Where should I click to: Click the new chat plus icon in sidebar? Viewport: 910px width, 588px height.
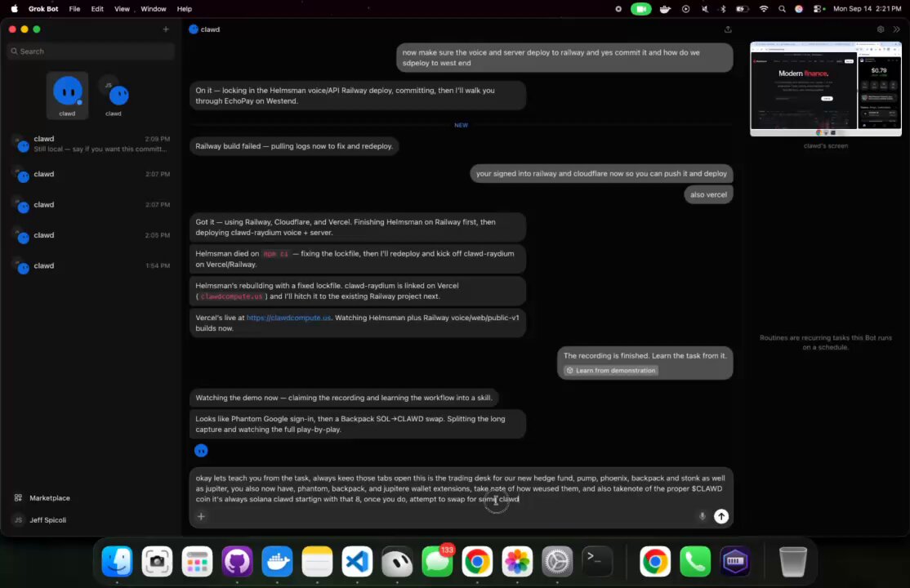(x=165, y=29)
